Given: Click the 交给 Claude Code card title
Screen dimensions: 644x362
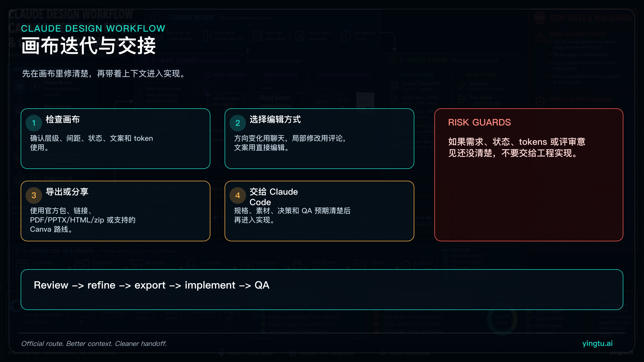Looking at the screenshot, I should click(x=273, y=197).
